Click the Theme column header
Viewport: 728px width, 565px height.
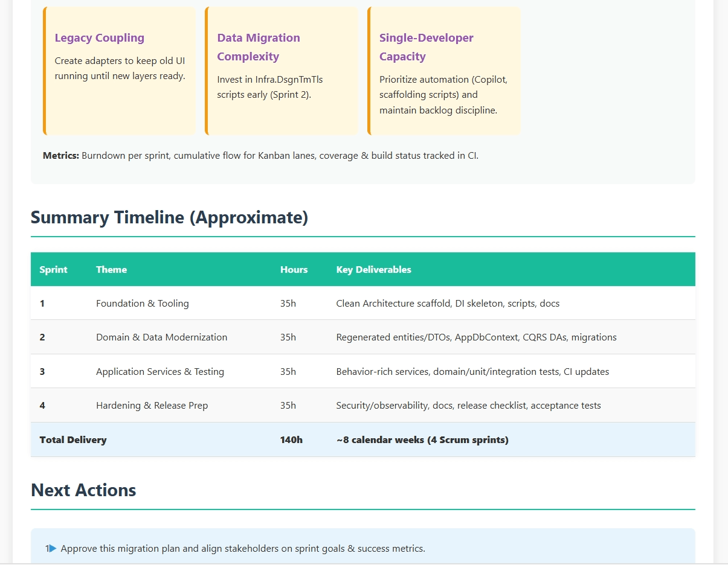tap(111, 269)
